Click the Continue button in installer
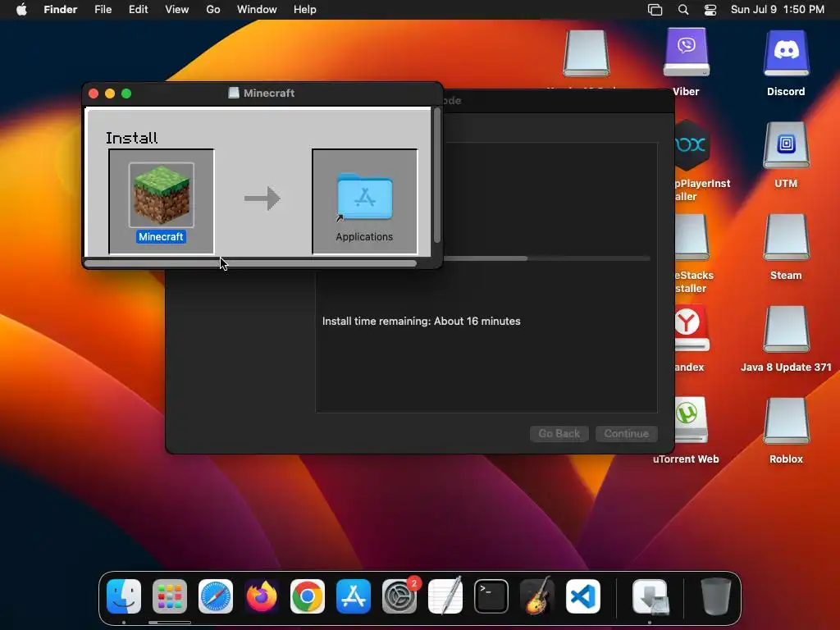This screenshot has width=840, height=630. tap(626, 433)
